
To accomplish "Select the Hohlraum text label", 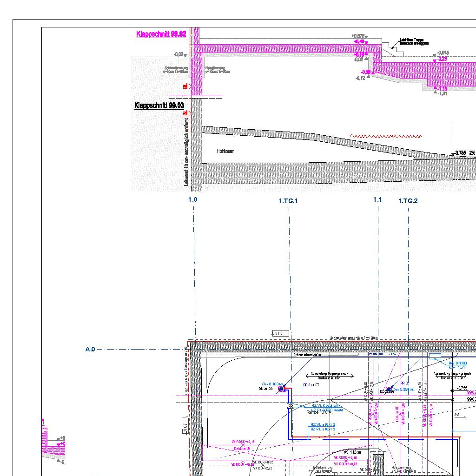I will [225, 151].
